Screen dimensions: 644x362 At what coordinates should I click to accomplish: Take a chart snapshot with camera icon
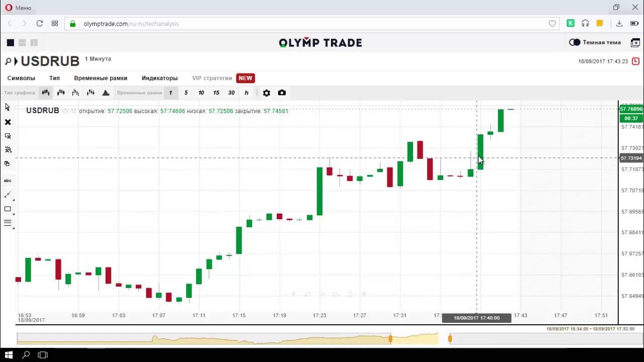282,93
